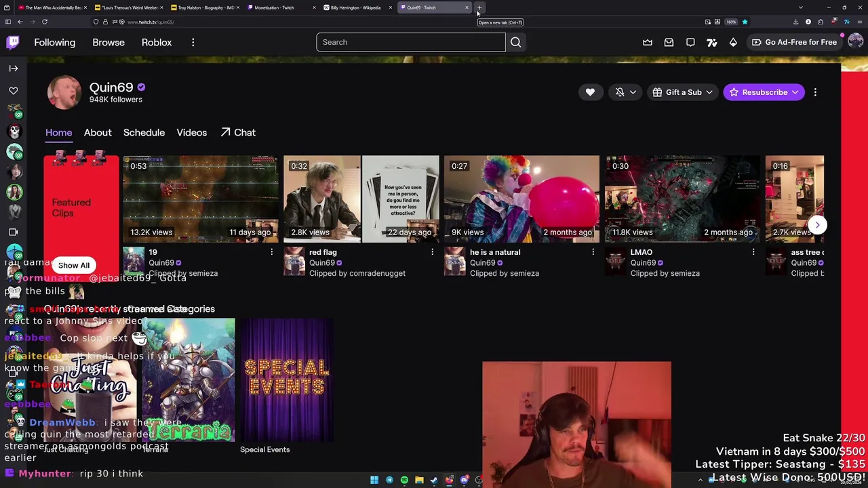Toggle the bookmark star in address bar
868x488 pixels.
(x=745, y=22)
